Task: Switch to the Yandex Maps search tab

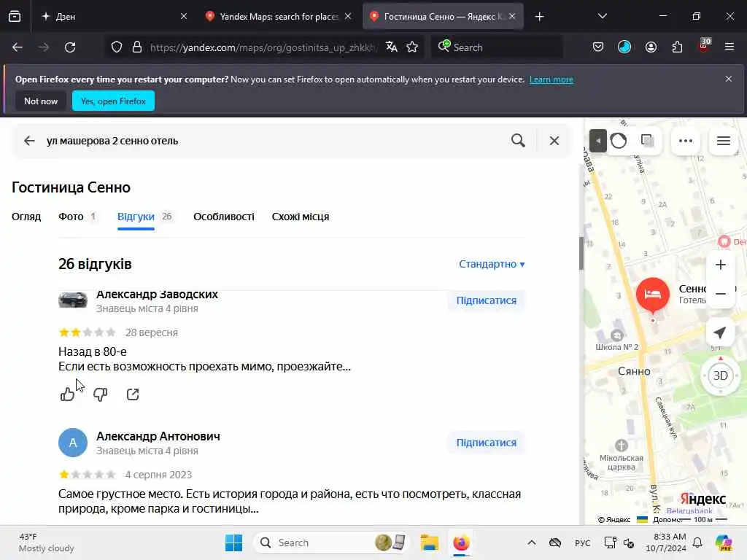Action: [x=278, y=17]
